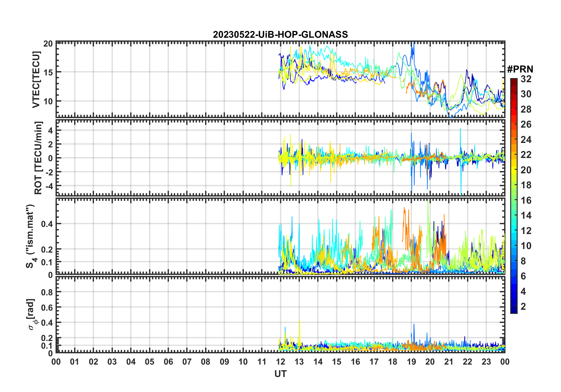Choose colorbar tick label 4

523,291
